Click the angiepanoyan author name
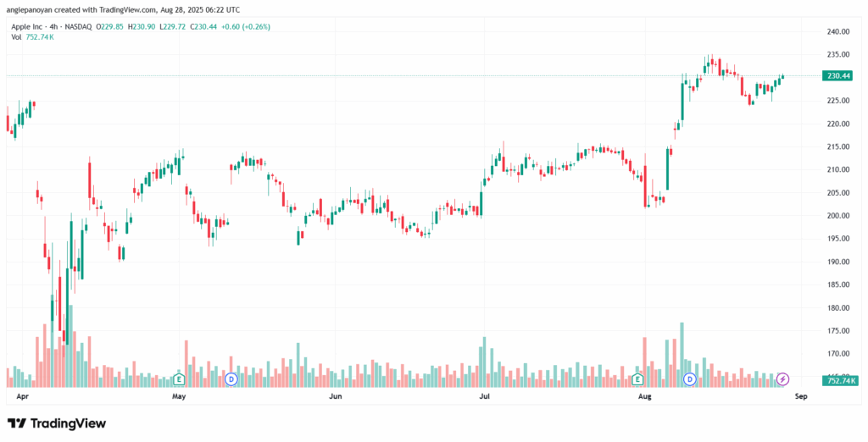This screenshot has height=442, width=868. coord(33,9)
